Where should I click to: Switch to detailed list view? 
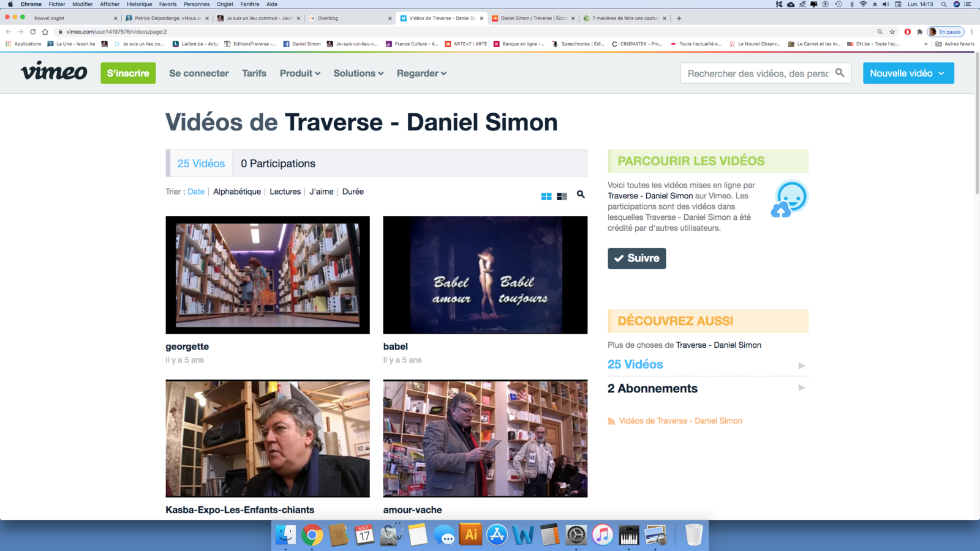click(x=562, y=196)
